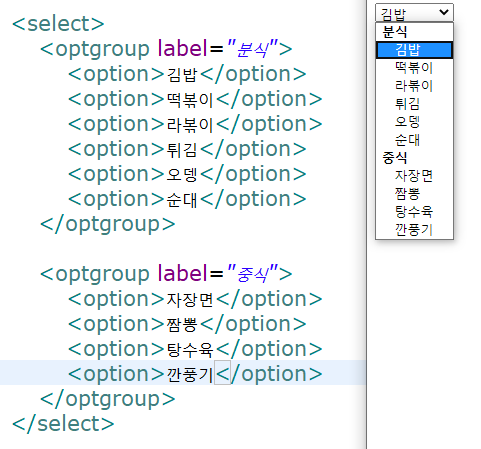Choose 깐풍기 in the dropdown list

pyautogui.click(x=414, y=230)
